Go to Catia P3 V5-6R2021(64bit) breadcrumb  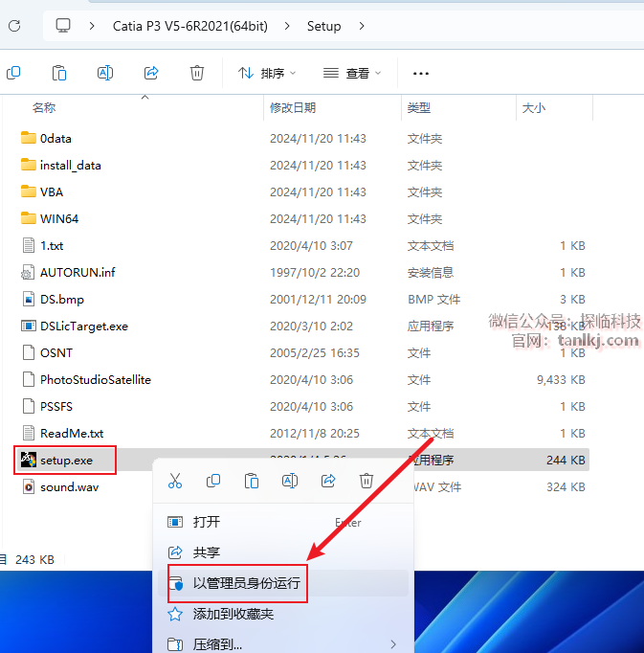[x=190, y=26]
